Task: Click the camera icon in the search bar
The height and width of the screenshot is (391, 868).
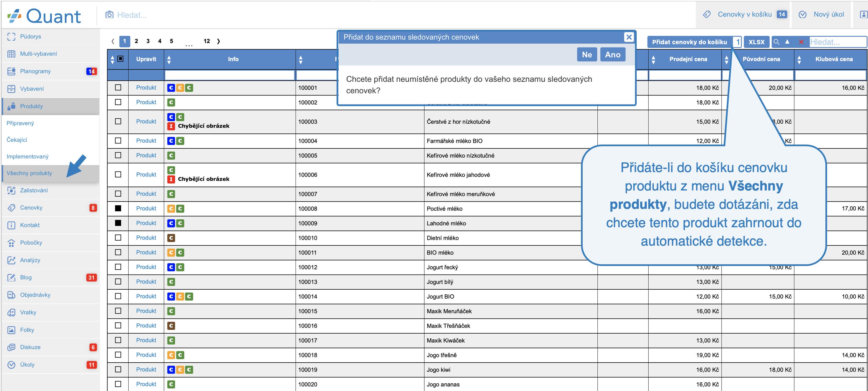Action: pos(109,15)
